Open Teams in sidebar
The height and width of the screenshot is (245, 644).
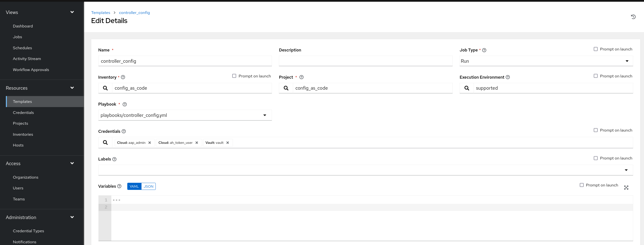point(19,199)
